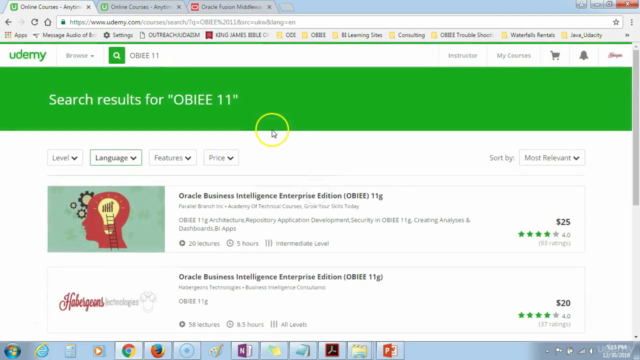Open the Browse menu dropdown
This screenshot has width=640, height=360.
[x=80, y=56]
